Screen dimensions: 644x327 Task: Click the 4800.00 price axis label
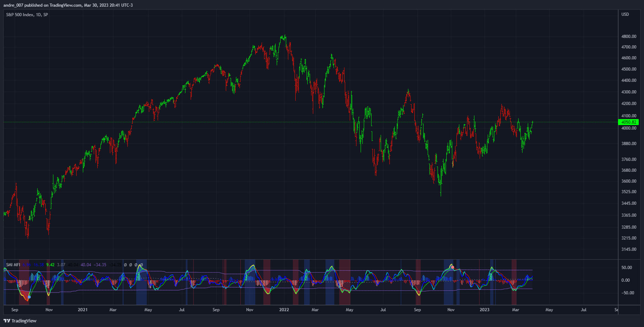pos(629,37)
